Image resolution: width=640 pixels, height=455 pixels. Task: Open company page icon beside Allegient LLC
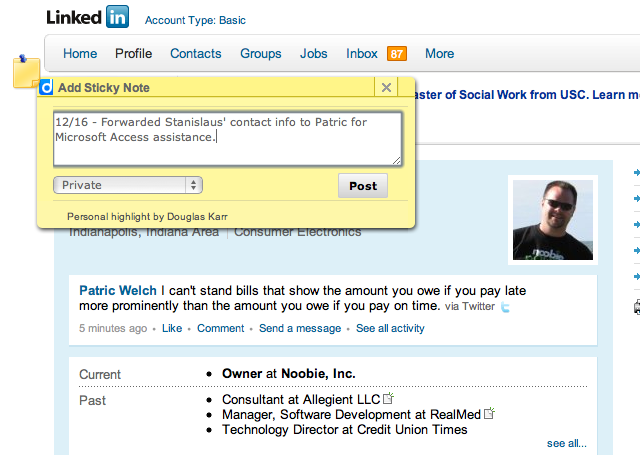coord(389,399)
